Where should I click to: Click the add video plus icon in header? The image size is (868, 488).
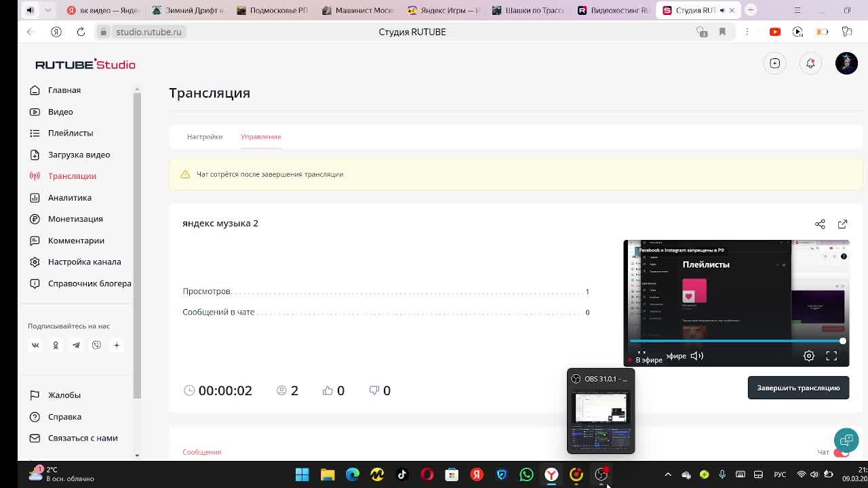tap(774, 63)
